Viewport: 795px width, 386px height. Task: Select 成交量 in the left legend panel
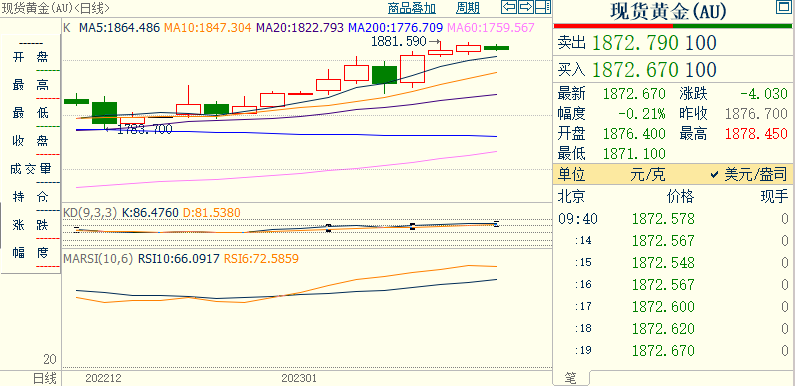click(x=30, y=169)
